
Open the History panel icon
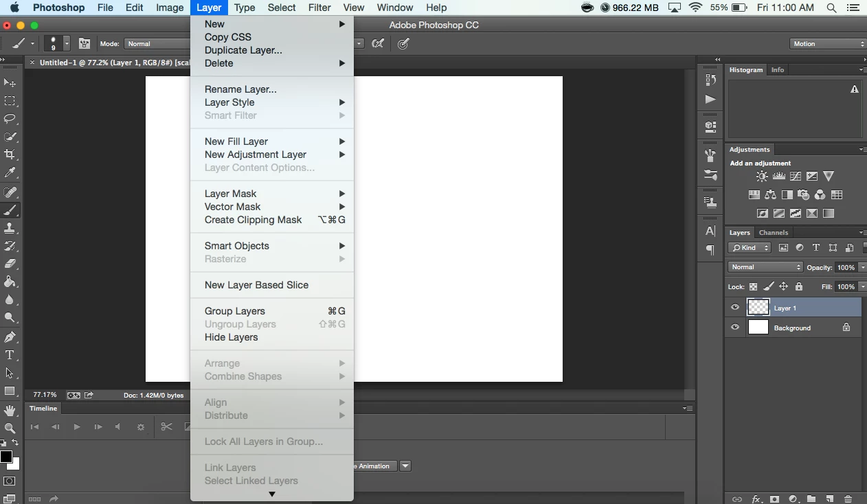(710, 80)
